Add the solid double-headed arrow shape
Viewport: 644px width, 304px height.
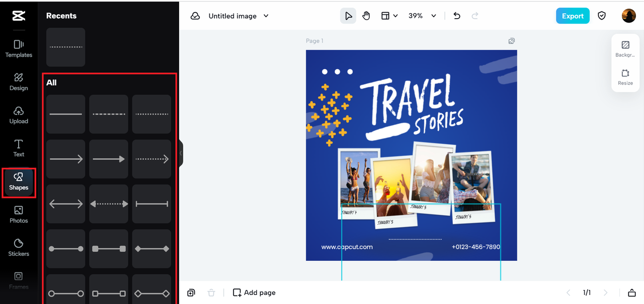(x=65, y=204)
